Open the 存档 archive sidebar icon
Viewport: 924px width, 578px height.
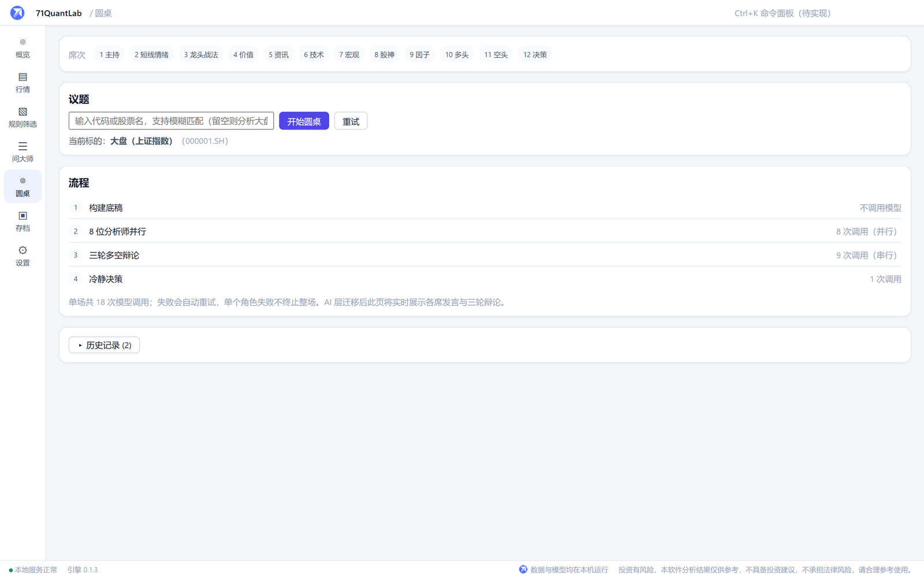[23, 216]
